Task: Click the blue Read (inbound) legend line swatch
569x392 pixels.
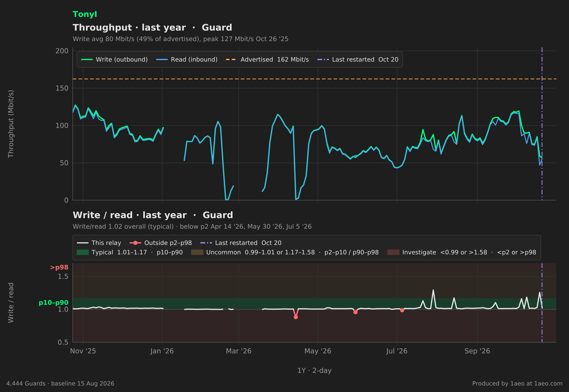Action: [162, 60]
